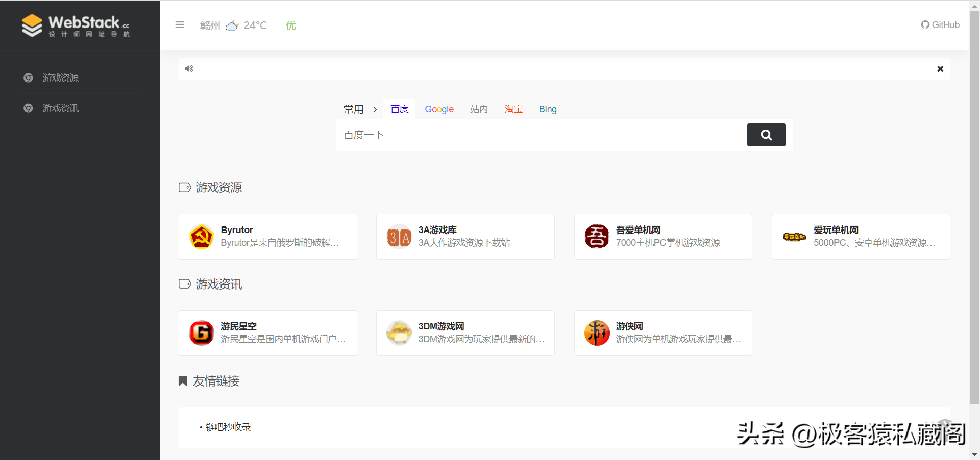The height and width of the screenshot is (460, 980).
Task: Open the 3DM游戏网 card
Action: (465, 333)
